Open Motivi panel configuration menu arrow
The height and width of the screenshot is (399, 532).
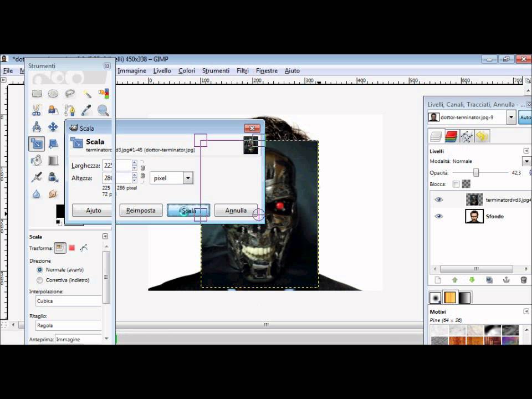526,311
